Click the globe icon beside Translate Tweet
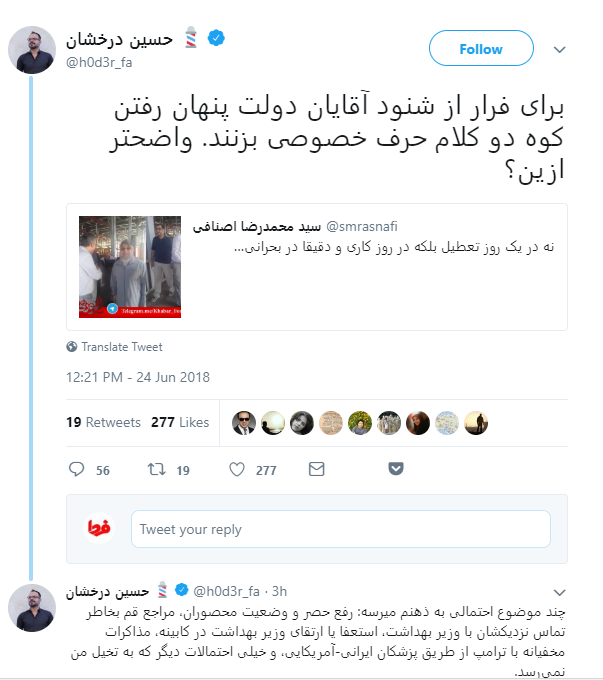603x680 pixels. 72,347
